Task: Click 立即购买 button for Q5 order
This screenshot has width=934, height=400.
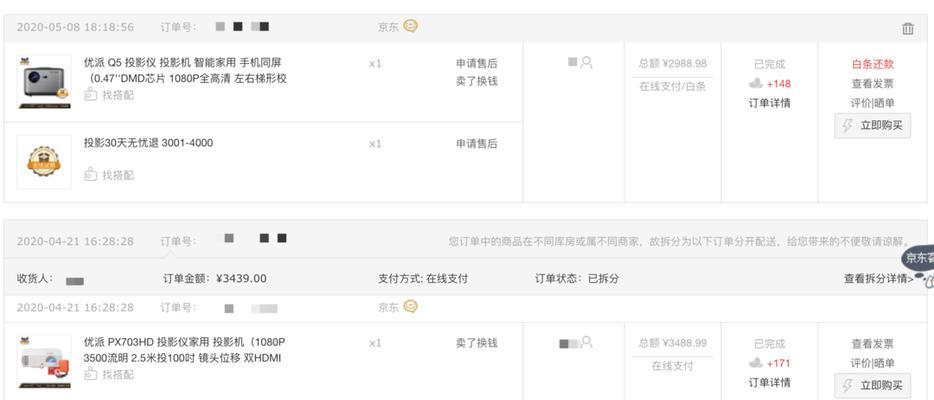Action: coord(873,126)
